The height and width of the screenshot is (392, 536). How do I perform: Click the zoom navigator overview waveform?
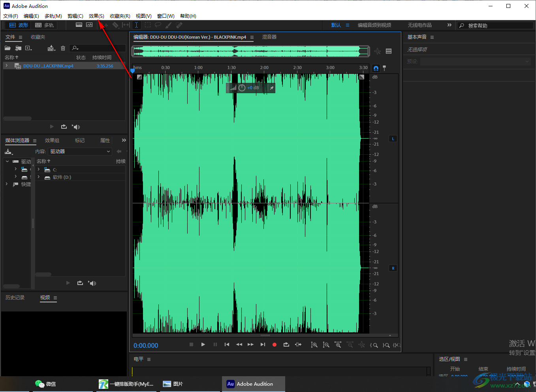(x=251, y=51)
